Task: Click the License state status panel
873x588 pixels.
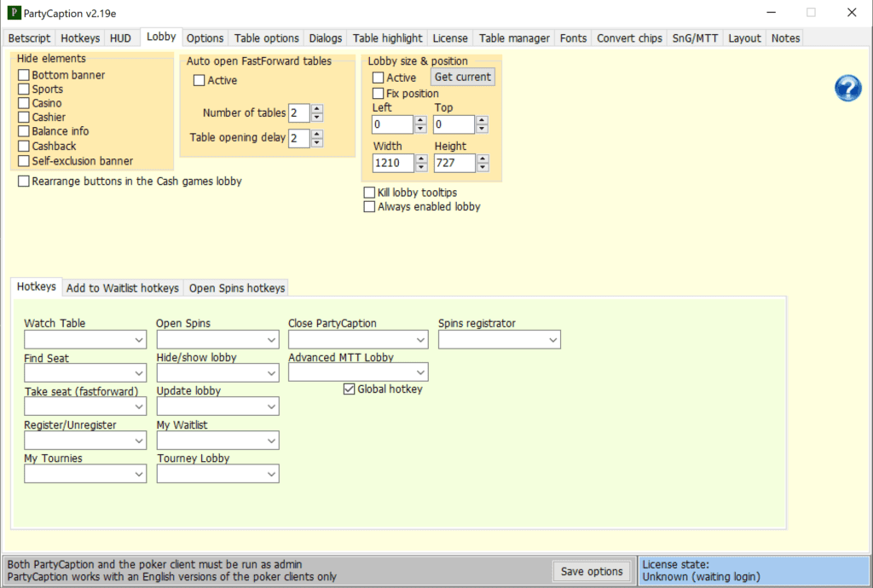Action: (754, 571)
